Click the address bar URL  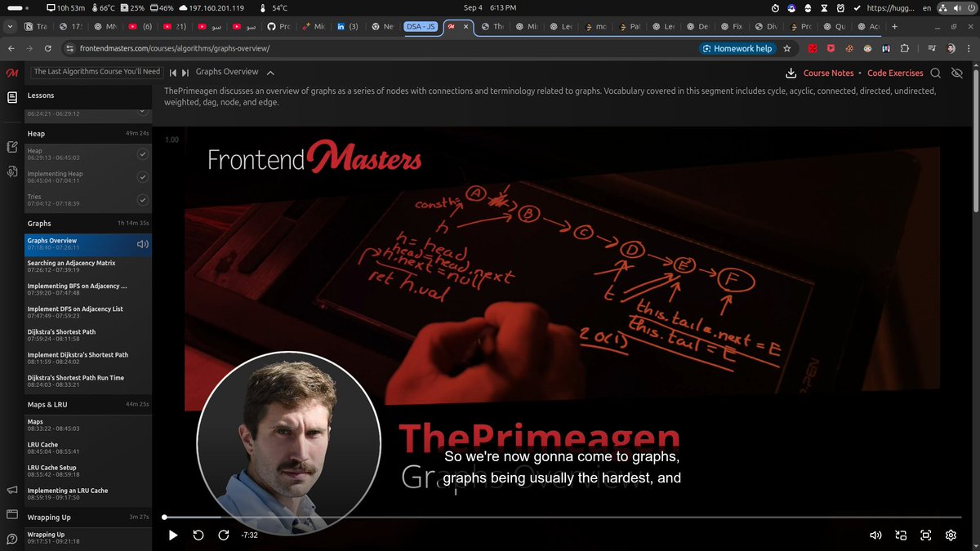click(176, 49)
